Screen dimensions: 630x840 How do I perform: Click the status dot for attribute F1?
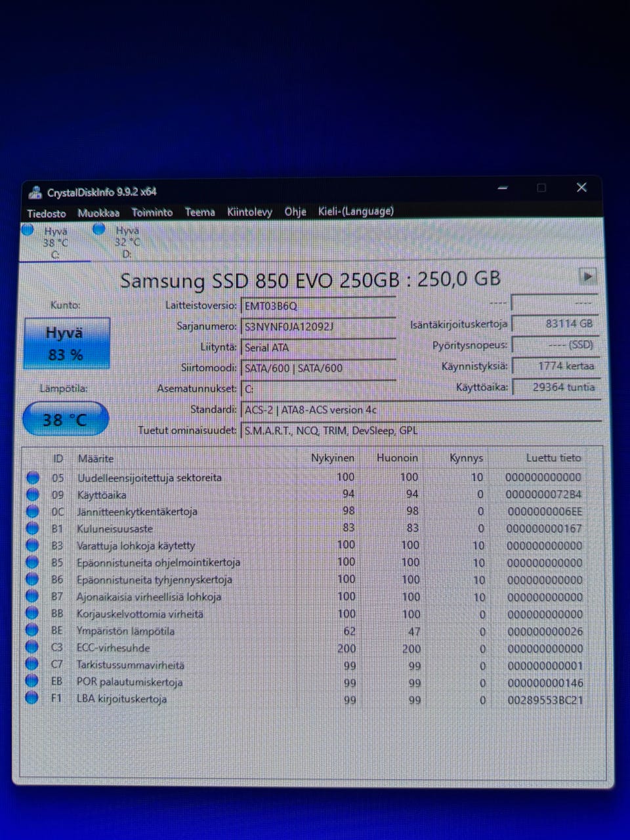coord(31,698)
